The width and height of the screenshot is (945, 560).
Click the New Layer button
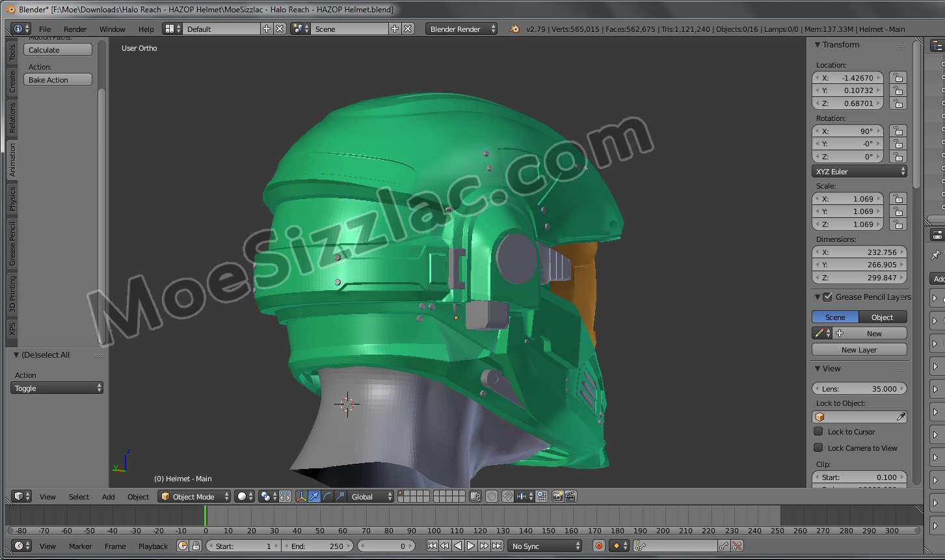point(859,349)
